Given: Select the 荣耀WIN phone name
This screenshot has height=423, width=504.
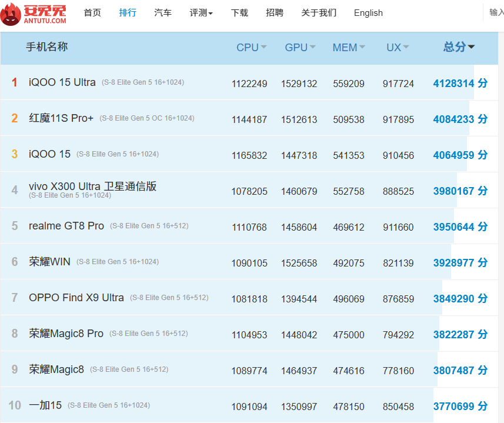Looking at the screenshot, I should [49, 262].
